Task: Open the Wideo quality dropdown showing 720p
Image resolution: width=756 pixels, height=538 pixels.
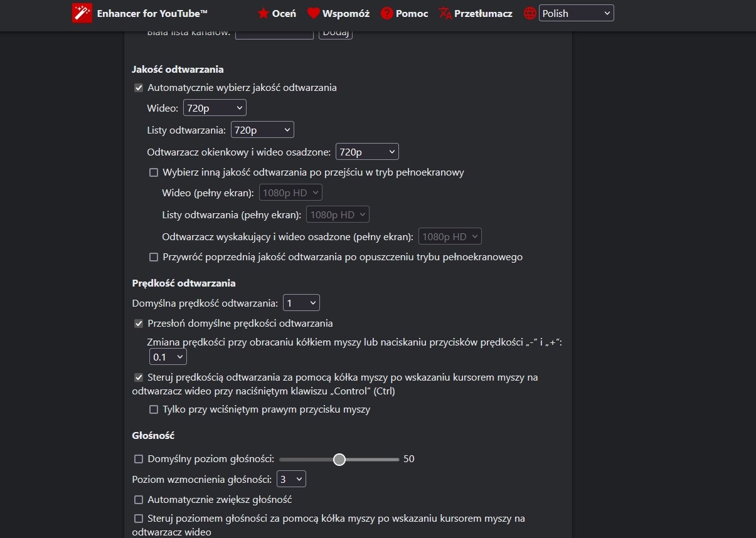Action: click(215, 107)
